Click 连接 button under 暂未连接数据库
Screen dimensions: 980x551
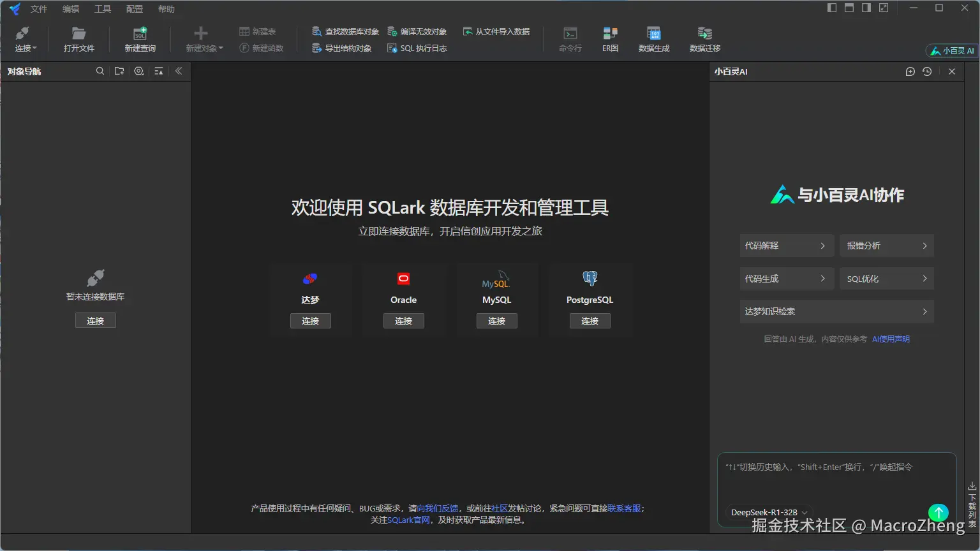(x=96, y=321)
